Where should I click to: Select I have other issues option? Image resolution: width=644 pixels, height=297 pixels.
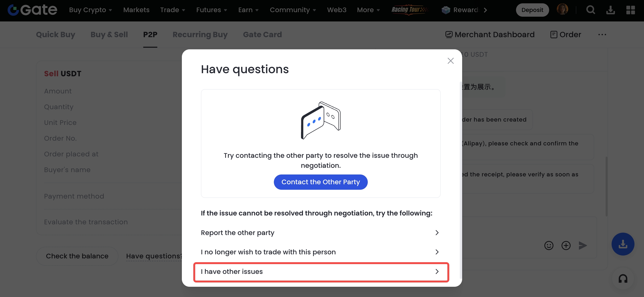[x=321, y=272]
